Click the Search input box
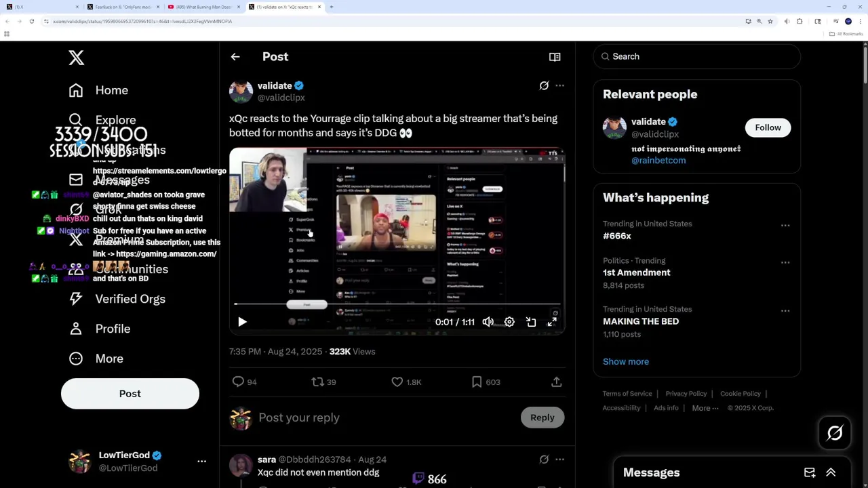Screen dimensions: 868x488 tap(697, 56)
